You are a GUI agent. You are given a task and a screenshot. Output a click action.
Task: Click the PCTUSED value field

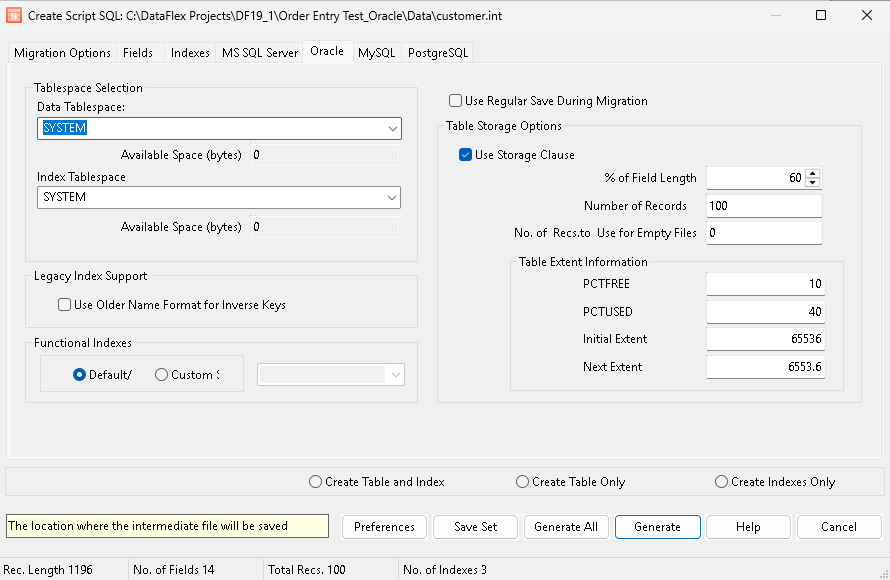[x=765, y=312]
